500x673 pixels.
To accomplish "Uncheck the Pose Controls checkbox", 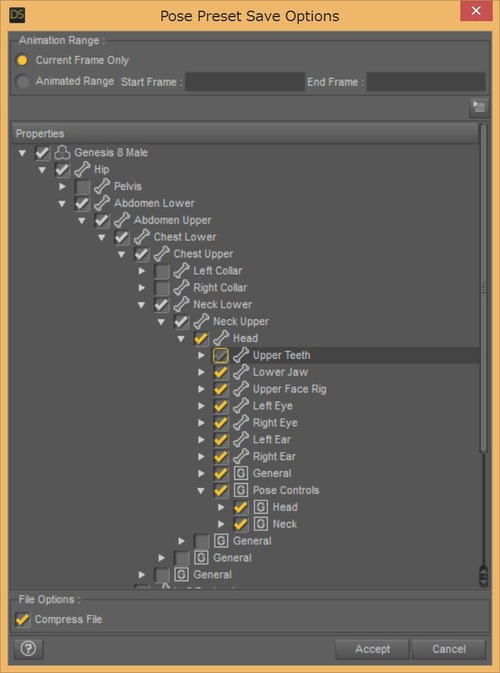I will click(221, 490).
